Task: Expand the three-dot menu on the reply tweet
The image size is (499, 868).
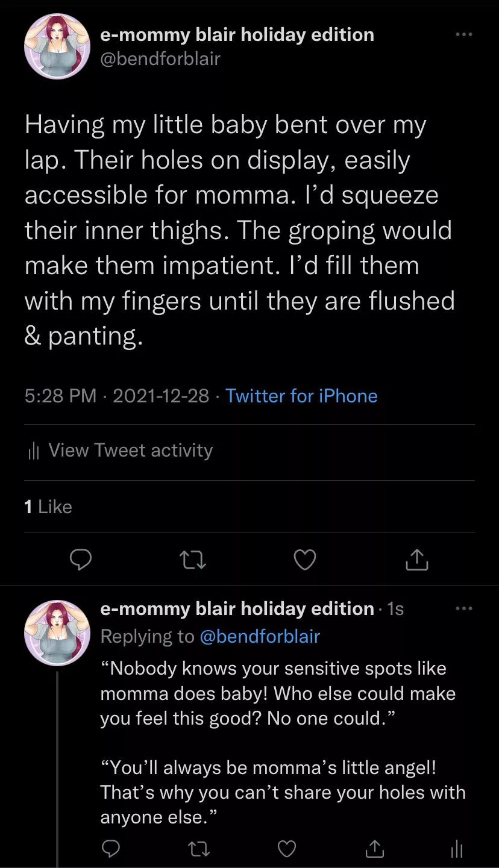Action: [x=464, y=609]
